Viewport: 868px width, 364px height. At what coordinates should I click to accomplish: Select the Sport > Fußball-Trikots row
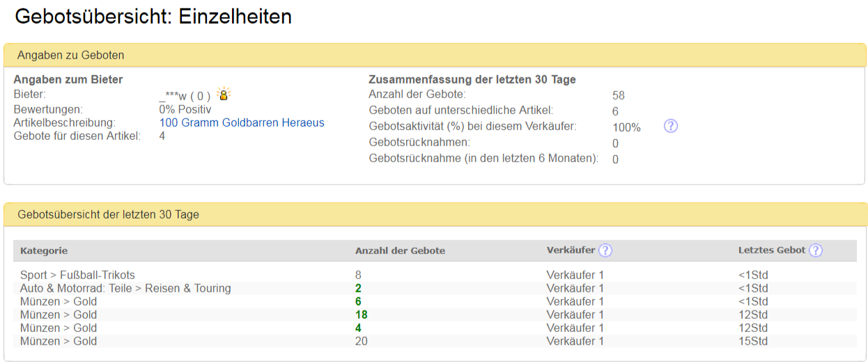pyautogui.click(x=435, y=275)
